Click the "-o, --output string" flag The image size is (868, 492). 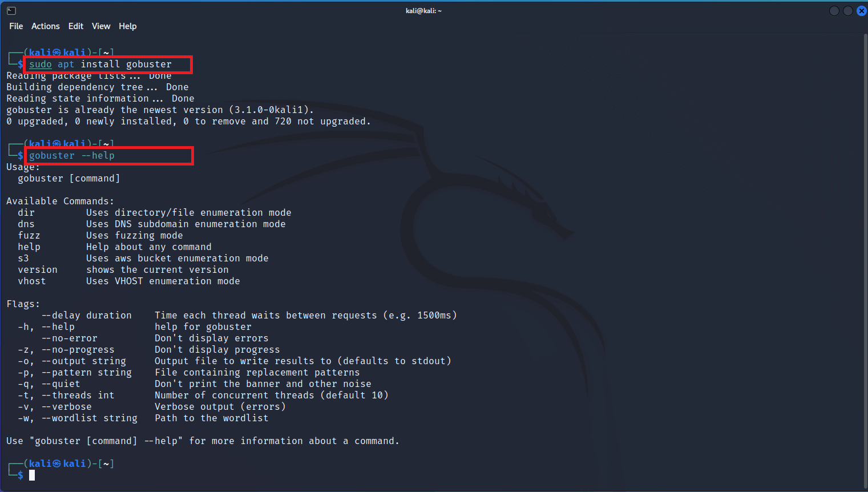point(72,361)
